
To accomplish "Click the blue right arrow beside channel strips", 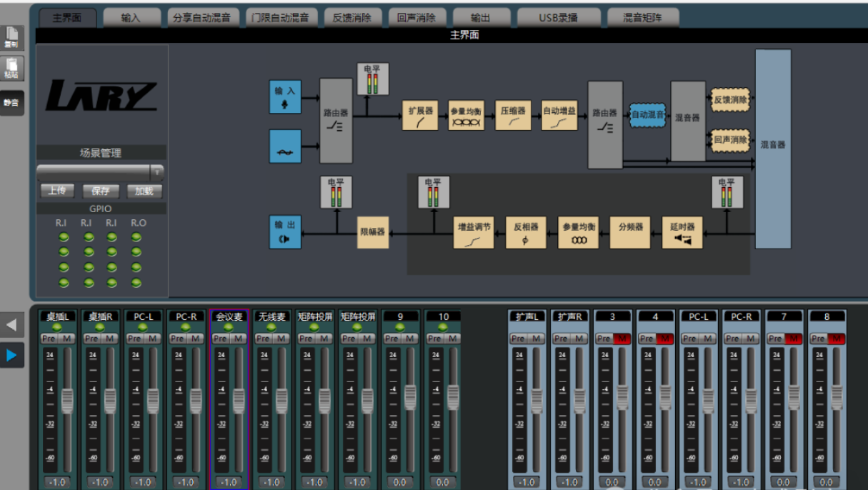I will click(11, 355).
